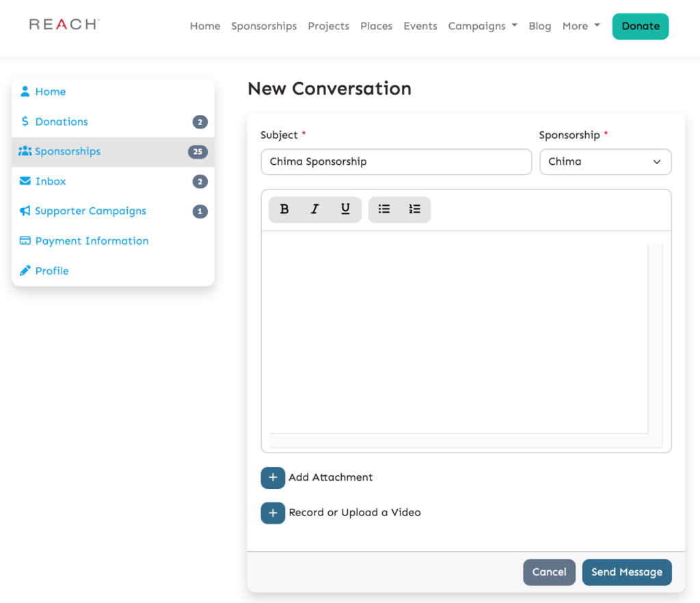
Task: Click the Send Message button
Action: 626,572
